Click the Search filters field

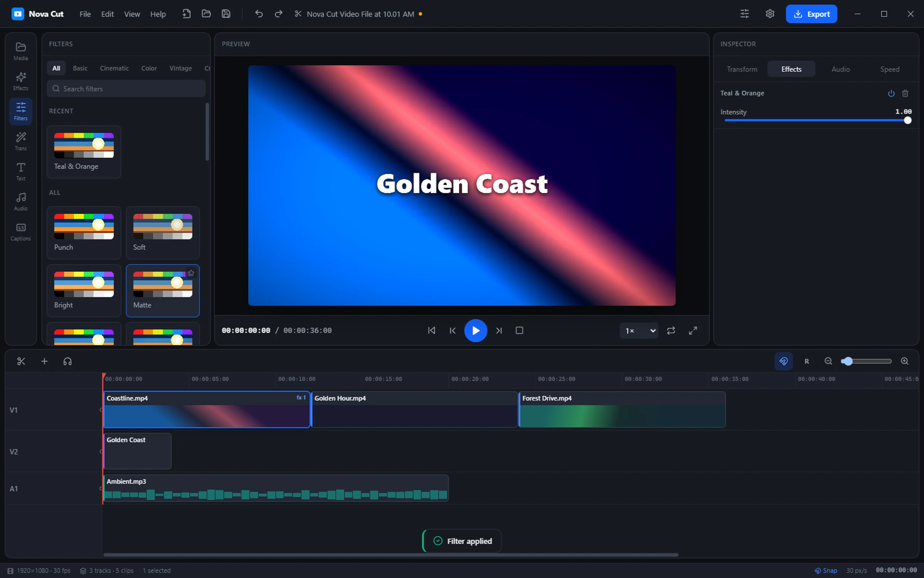tap(126, 89)
